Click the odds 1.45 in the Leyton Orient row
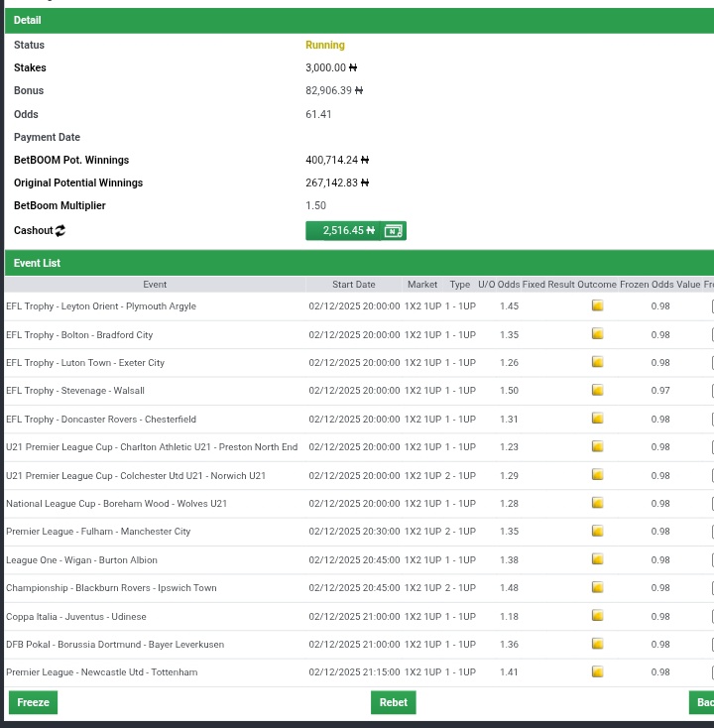 click(x=510, y=306)
